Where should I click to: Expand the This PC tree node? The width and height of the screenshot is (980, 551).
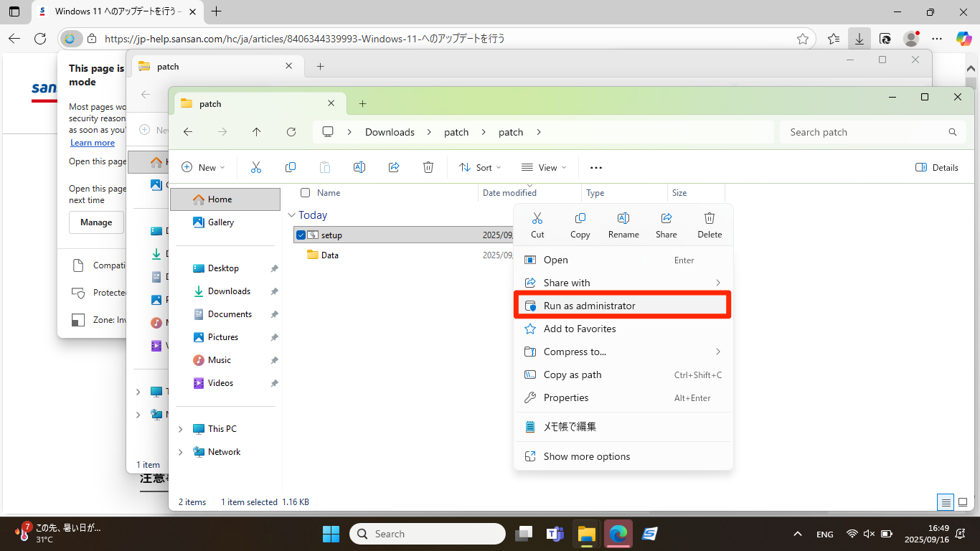coord(181,429)
